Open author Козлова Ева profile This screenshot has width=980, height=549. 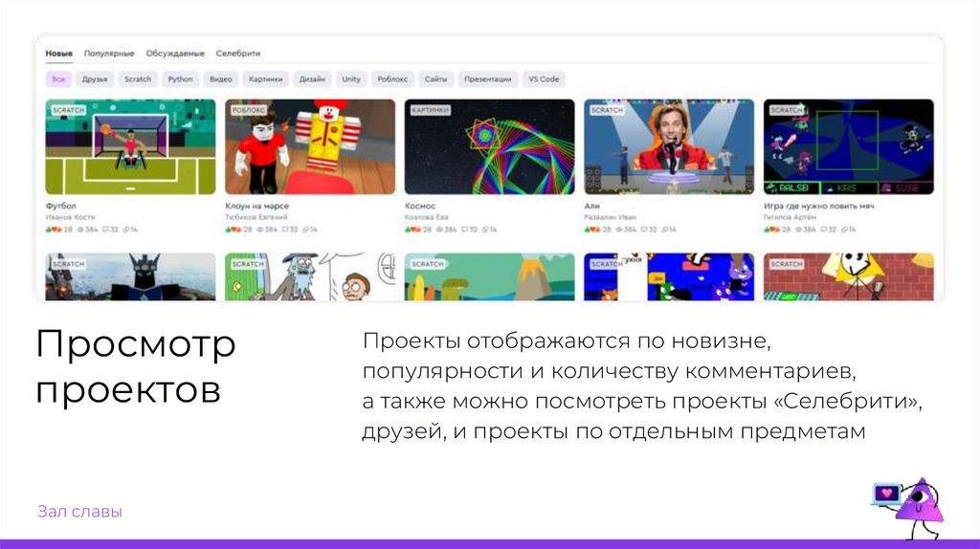pyautogui.click(x=426, y=217)
